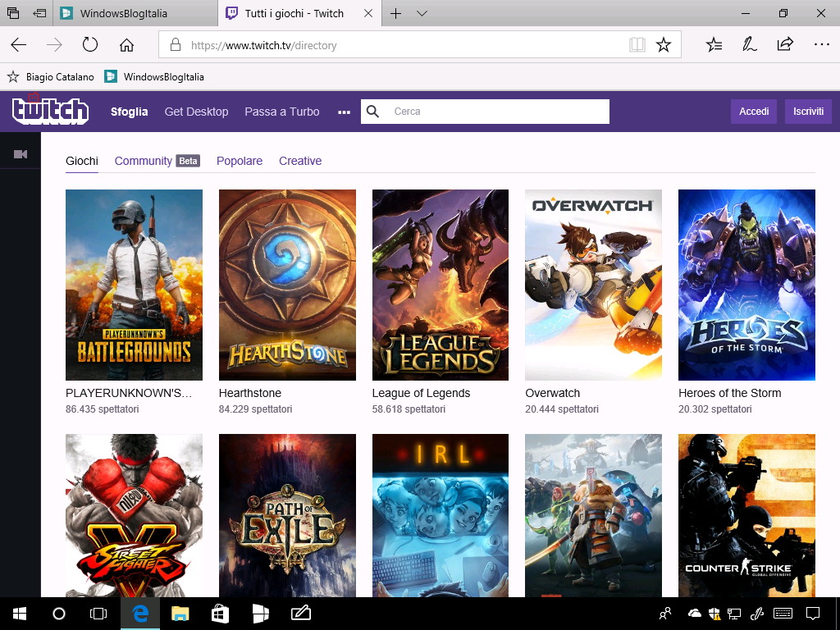The height and width of the screenshot is (630, 840).
Task: Click the OneDrive cloud tray icon
Action: 694,614
